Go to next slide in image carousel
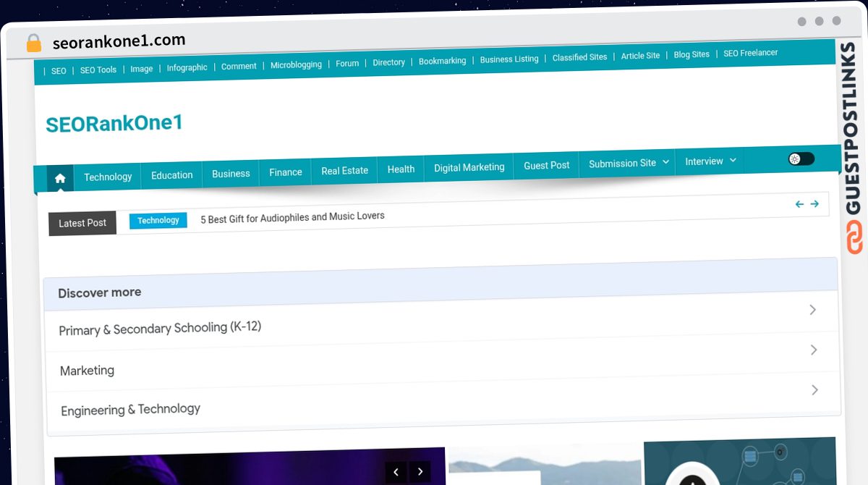Viewport: 868px width, 485px height. pyautogui.click(x=420, y=472)
